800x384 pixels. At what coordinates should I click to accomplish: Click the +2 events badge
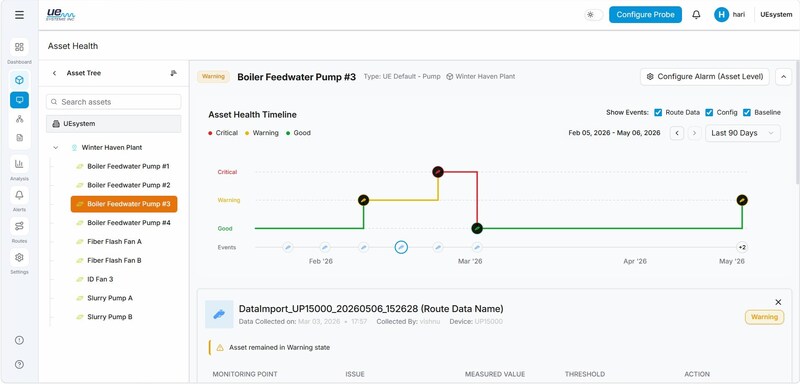click(742, 247)
